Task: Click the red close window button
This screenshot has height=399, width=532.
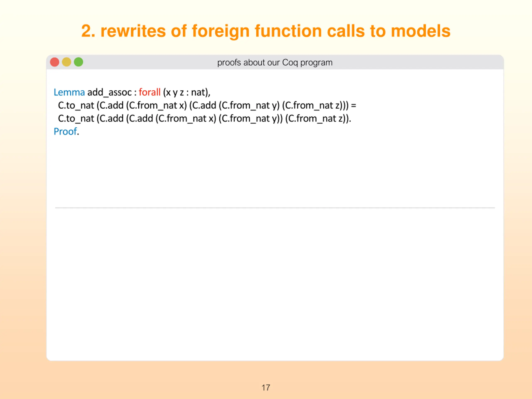Action: (x=55, y=62)
